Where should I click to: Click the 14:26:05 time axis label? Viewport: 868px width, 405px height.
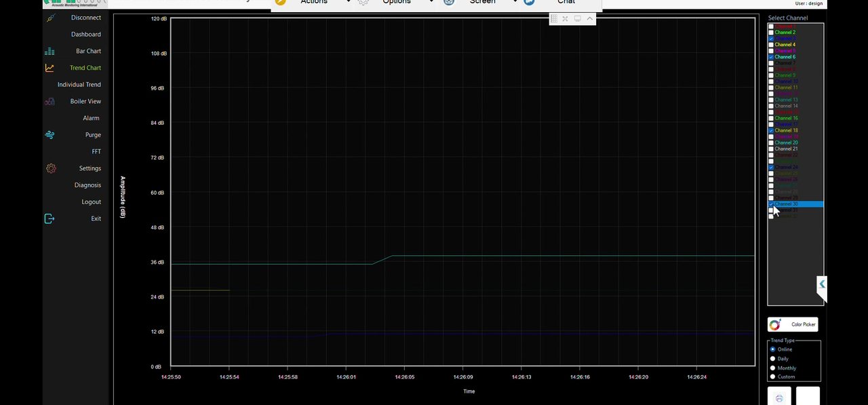click(x=403, y=377)
